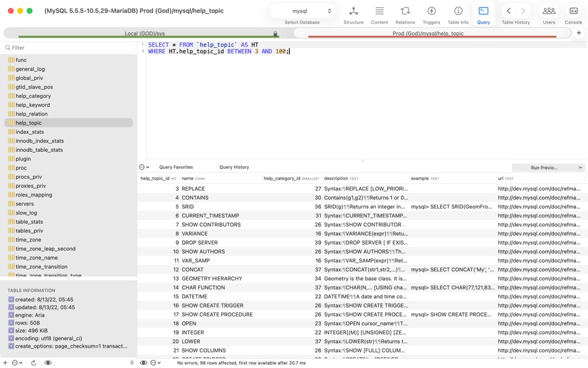Image resolution: width=588 pixels, height=368 pixels.
Task: Add a new connection tab
Action: click(x=579, y=33)
